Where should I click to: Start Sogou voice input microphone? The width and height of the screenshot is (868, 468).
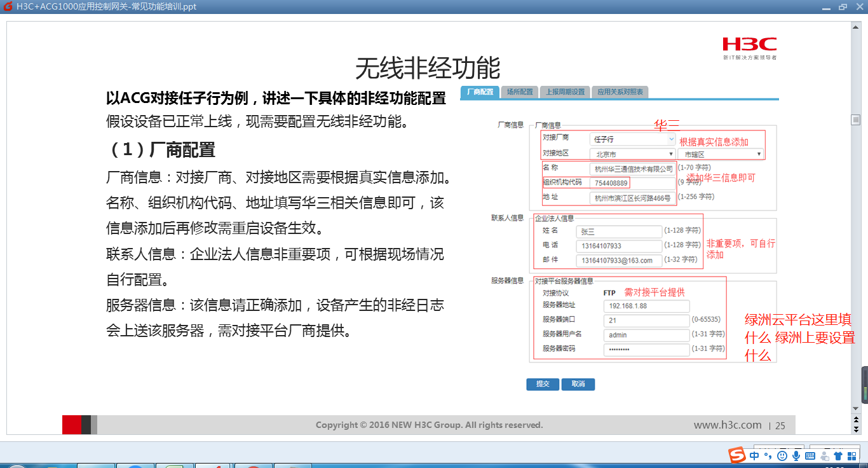[x=796, y=456]
